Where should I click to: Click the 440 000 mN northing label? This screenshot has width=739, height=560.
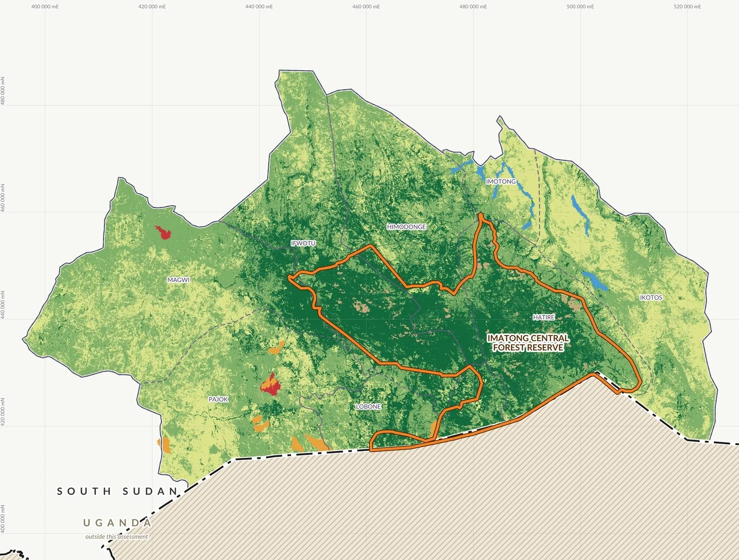pyautogui.click(x=3, y=305)
